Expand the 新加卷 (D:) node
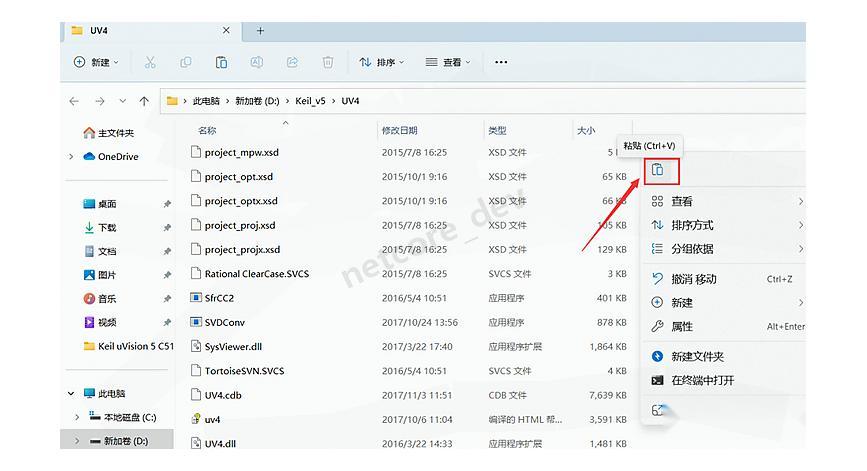867x471 pixels. (77, 441)
